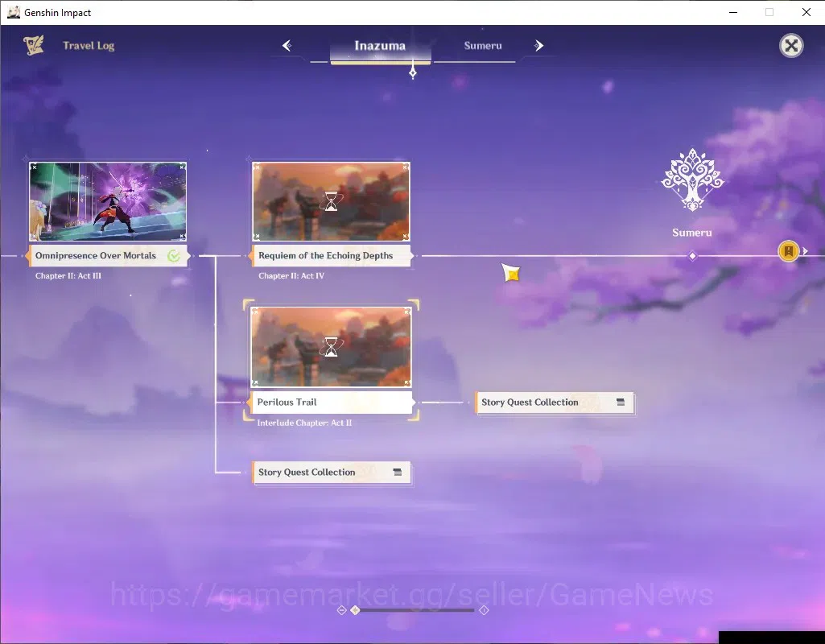This screenshot has width=825, height=644.
Task: Click the left end diamond of bottom scrollbar
Action: 341,610
